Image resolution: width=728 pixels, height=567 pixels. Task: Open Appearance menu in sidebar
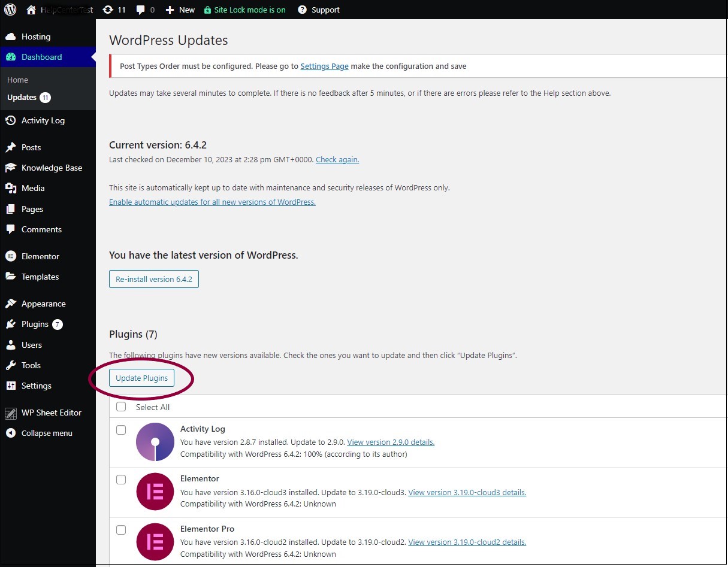[x=48, y=304]
